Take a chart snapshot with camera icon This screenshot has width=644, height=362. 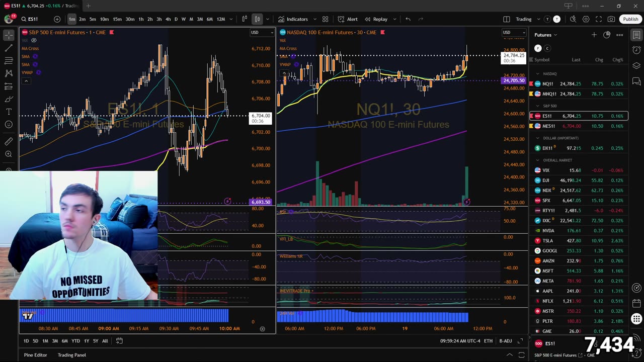tap(611, 19)
